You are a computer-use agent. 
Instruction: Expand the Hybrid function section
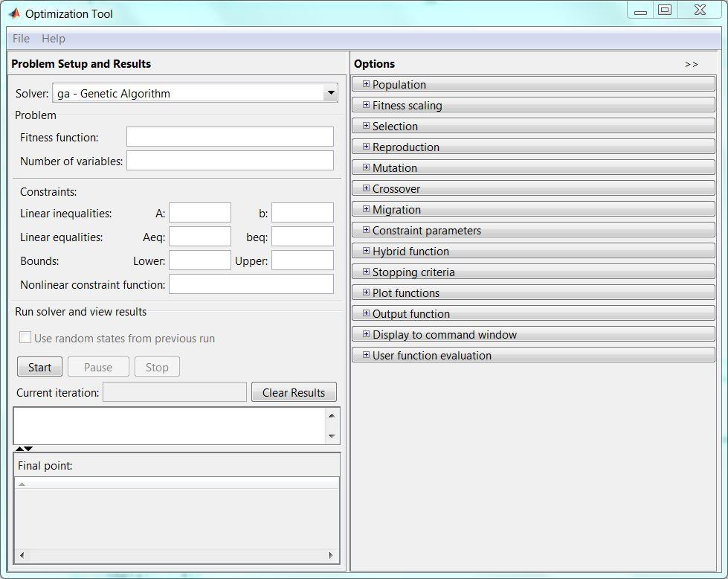366,251
